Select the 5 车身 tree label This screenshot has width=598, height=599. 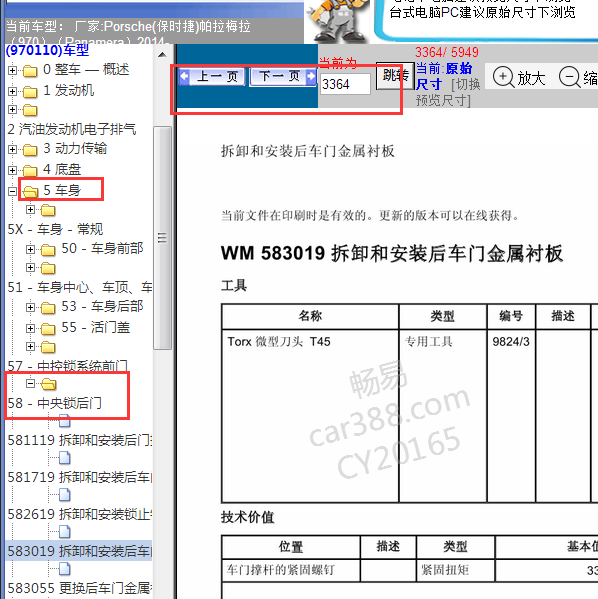[x=62, y=190]
